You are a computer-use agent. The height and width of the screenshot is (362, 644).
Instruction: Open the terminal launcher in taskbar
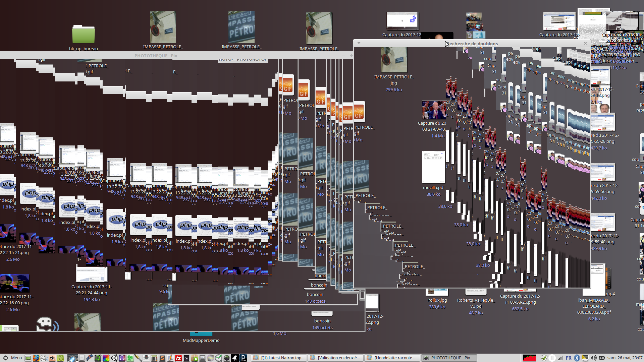[x=186, y=358]
